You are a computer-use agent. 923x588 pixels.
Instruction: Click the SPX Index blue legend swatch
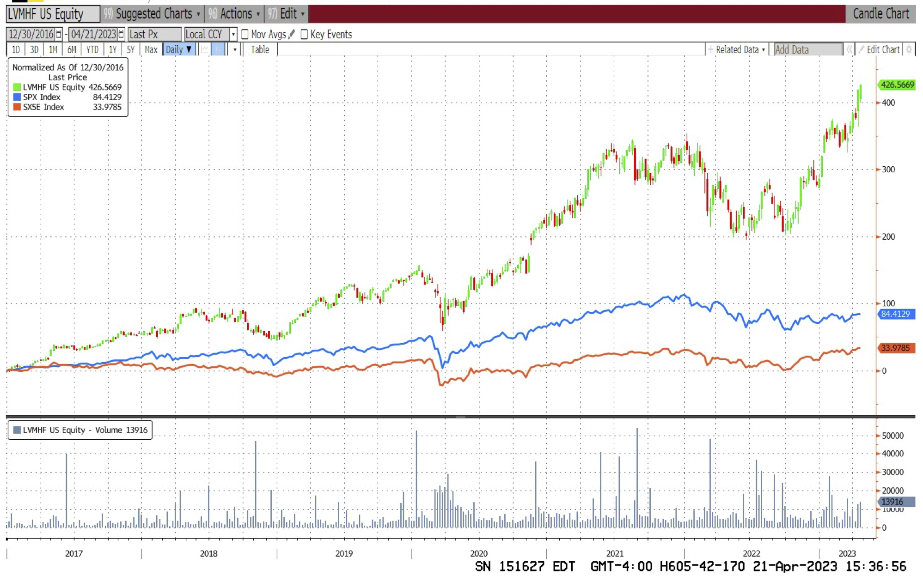tap(17, 97)
